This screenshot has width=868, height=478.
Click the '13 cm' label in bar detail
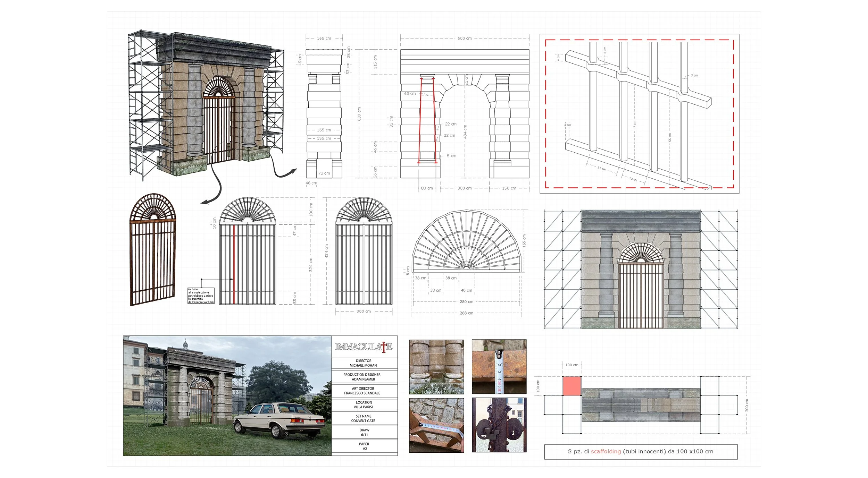[x=633, y=179]
